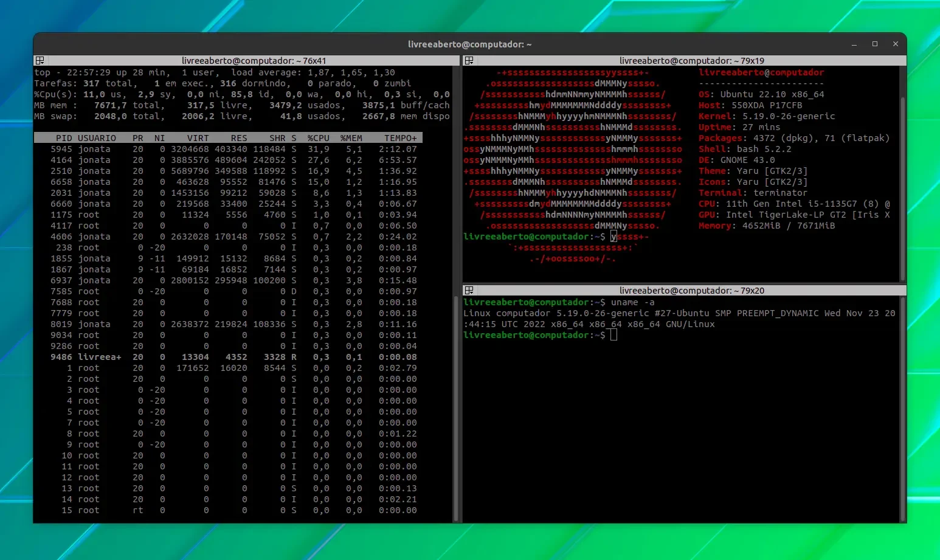The image size is (940, 560).
Task: Click the Memory: 4652MiB / 7671MiB line
Action: point(767,226)
